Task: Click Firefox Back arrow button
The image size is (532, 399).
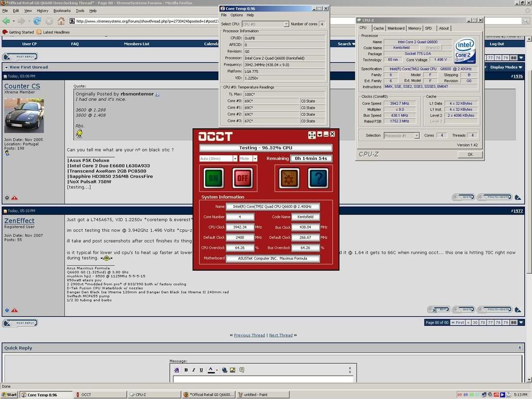Action: tap(6, 21)
